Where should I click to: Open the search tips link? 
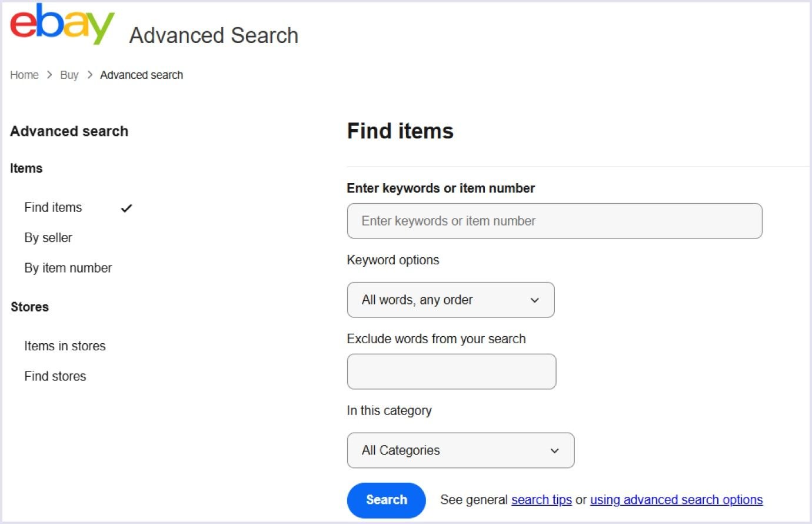point(541,499)
